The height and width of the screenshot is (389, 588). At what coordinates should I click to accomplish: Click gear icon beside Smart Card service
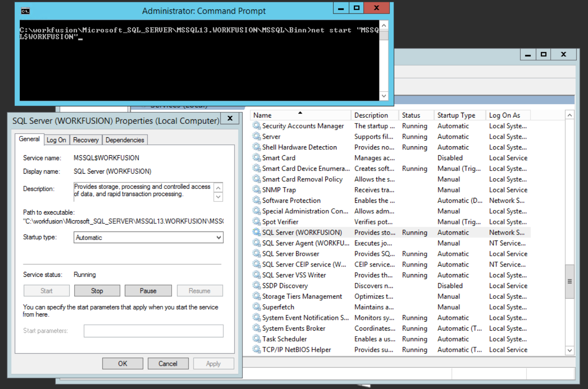[256, 158]
